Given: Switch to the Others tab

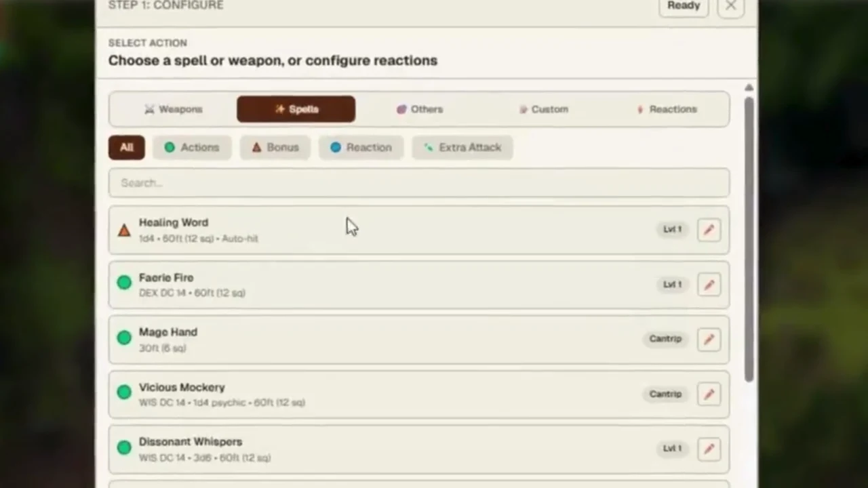Looking at the screenshot, I should click(420, 109).
